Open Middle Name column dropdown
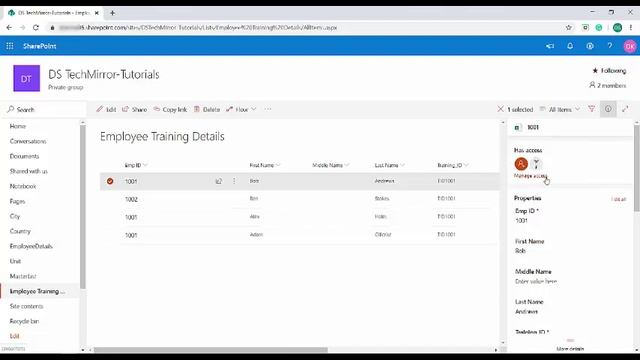 pos(331,165)
